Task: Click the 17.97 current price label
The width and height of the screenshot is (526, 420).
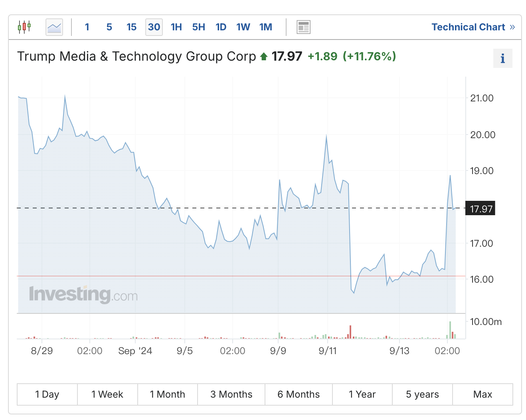Action: (481, 208)
